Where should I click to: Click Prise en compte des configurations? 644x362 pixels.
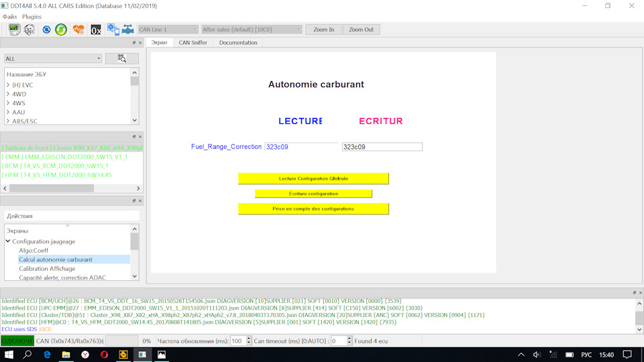(313, 209)
